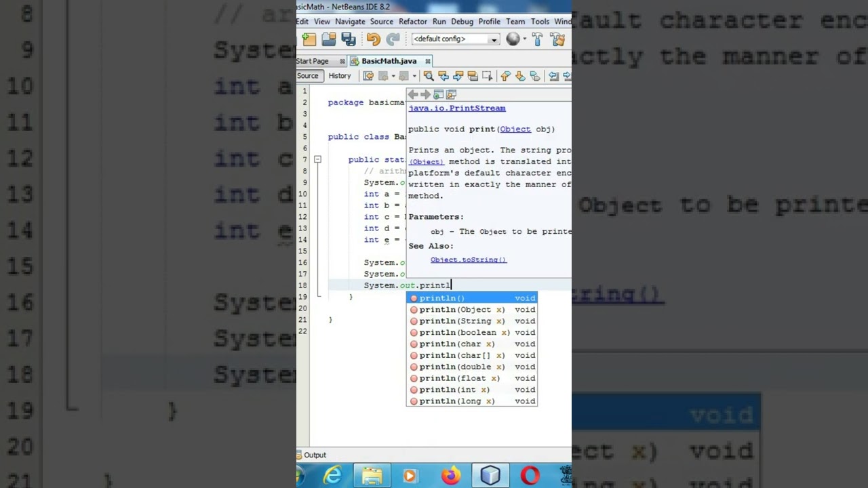Click the globe browser icon

coord(513,39)
